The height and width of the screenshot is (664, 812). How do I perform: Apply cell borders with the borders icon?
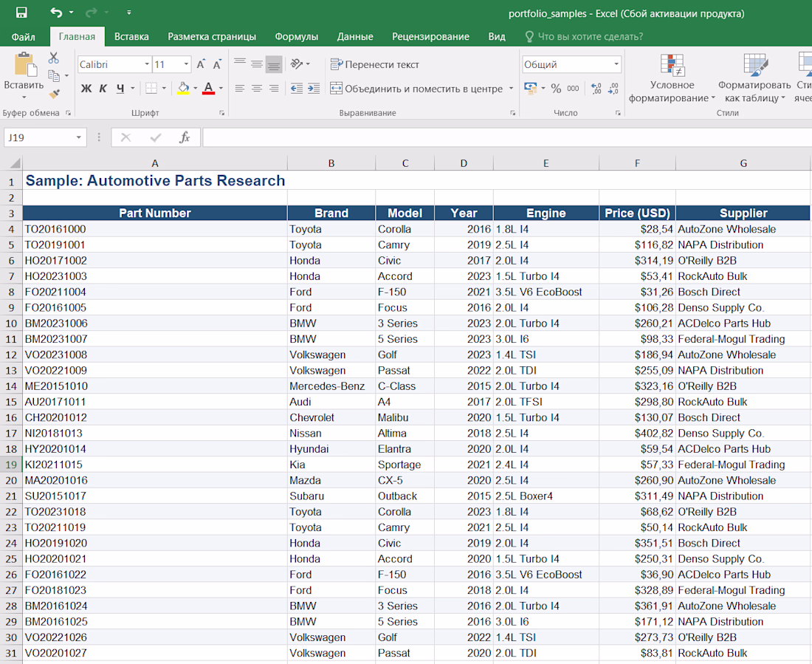[151, 89]
